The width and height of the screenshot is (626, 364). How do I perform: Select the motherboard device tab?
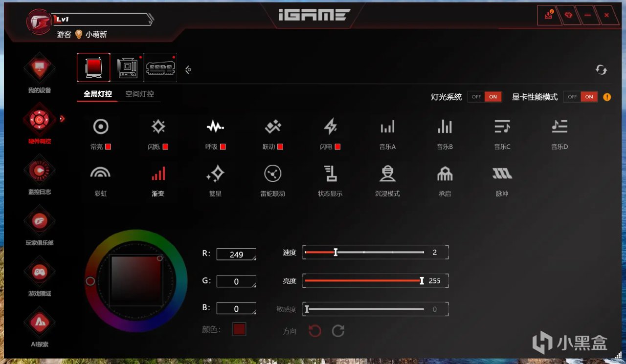pos(127,67)
